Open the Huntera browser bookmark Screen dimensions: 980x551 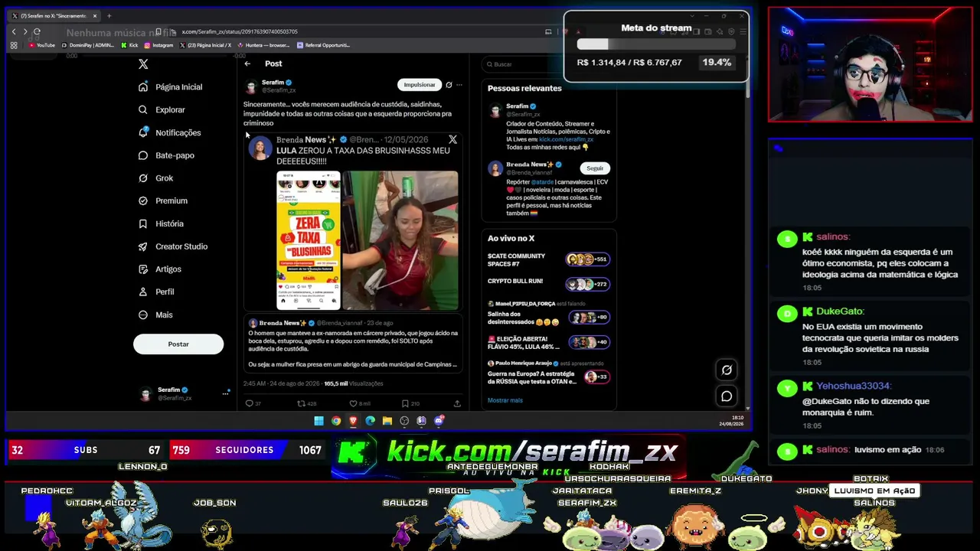(263, 45)
